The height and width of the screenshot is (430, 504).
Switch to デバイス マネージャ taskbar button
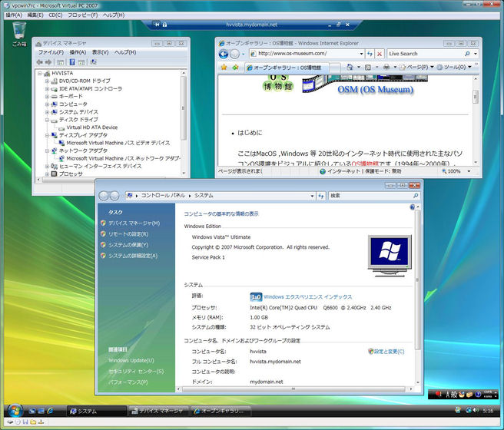(158, 411)
